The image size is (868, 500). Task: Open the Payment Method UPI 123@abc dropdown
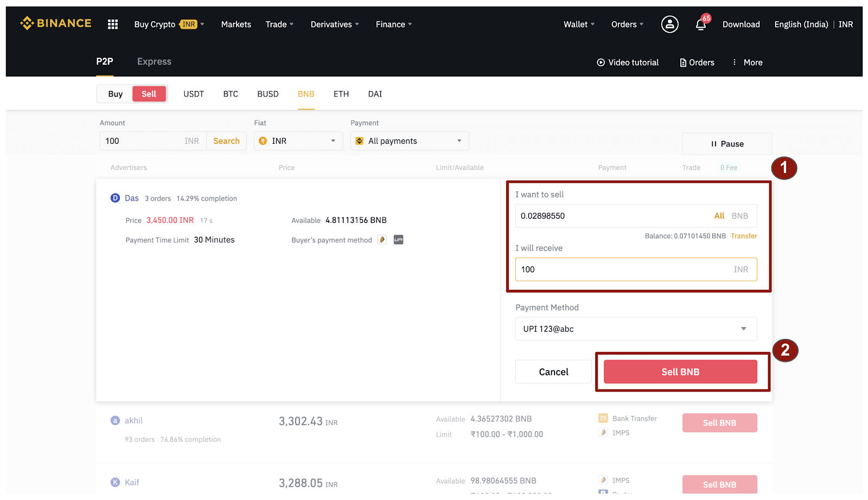pos(636,329)
